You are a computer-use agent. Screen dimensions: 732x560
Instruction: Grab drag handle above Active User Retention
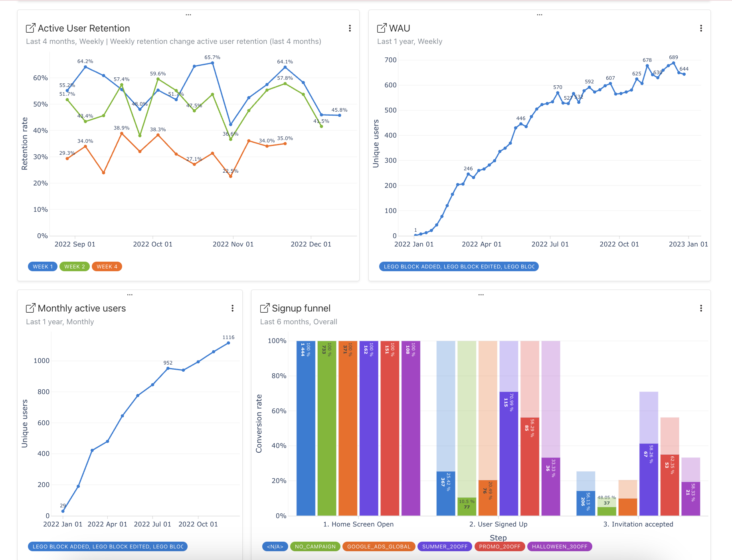pyautogui.click(x=188, y=15)
